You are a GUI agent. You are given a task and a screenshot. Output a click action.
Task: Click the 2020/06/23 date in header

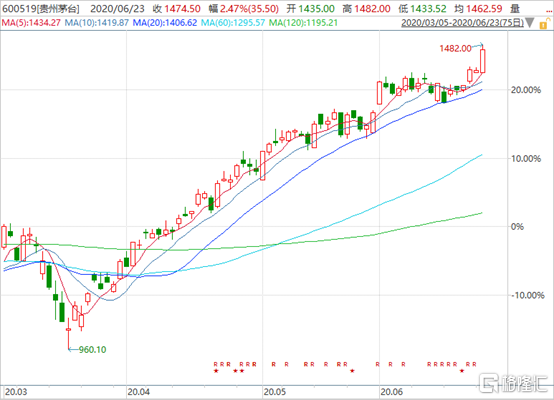click(118, 8)
